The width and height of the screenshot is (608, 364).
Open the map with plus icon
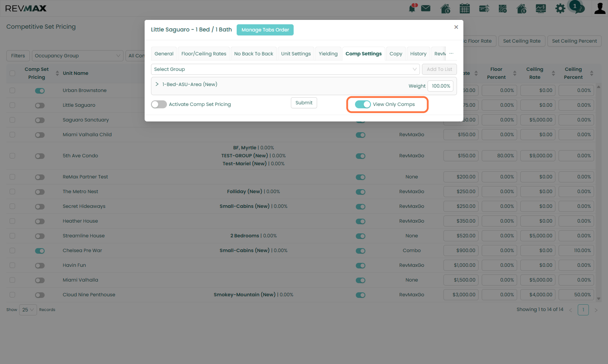click(503, 8)
